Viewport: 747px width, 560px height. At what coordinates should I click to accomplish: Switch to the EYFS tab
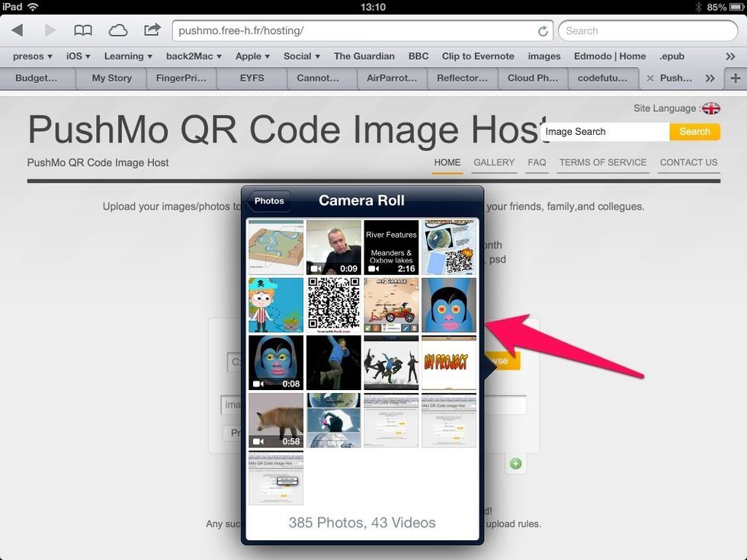252,78
